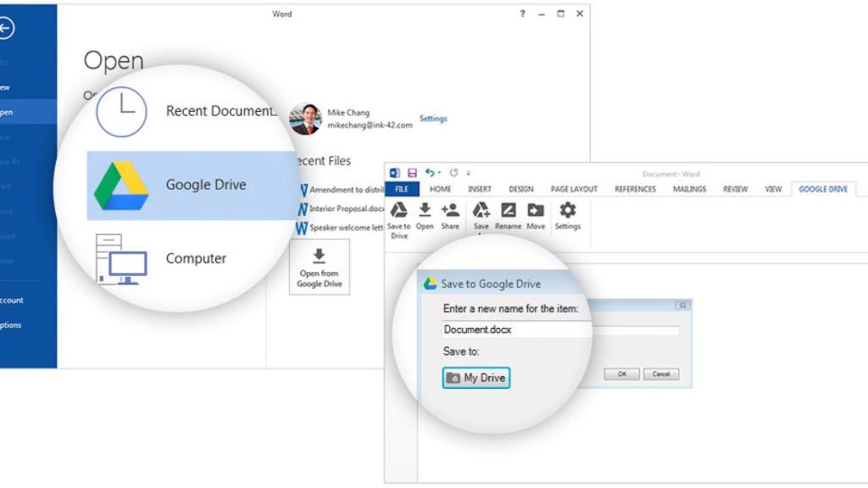The image size is (868, 488).
Task: Expand the Undo history dropdown arrow
Action: click(x=439, y=173)
